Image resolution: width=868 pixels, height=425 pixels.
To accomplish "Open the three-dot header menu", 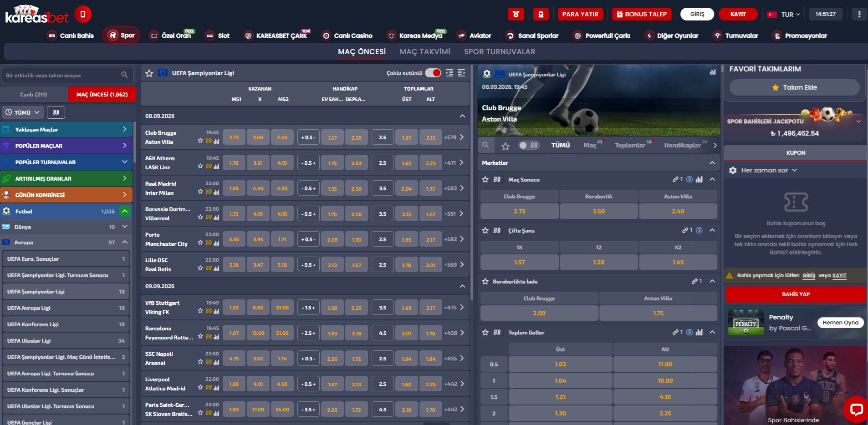I will [859, 14].
